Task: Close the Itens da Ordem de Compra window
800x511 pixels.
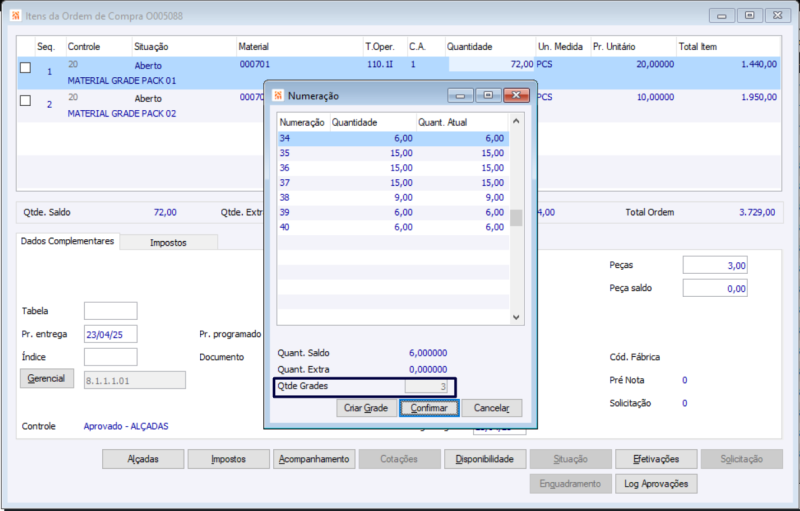Action: coord(778,15)
